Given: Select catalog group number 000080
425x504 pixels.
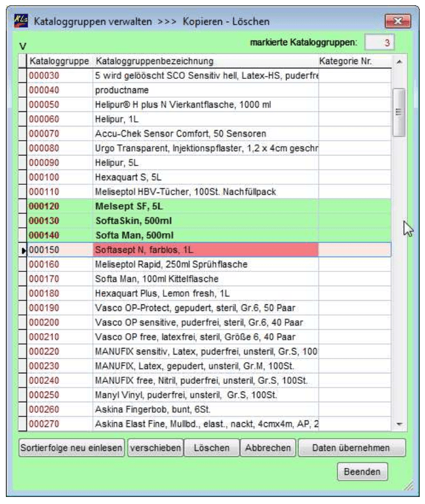Looking at the screenshot, I should [60, 148].
